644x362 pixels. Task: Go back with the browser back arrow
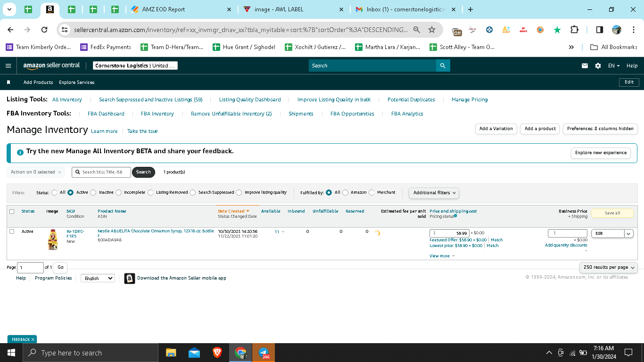click(10, 30)
